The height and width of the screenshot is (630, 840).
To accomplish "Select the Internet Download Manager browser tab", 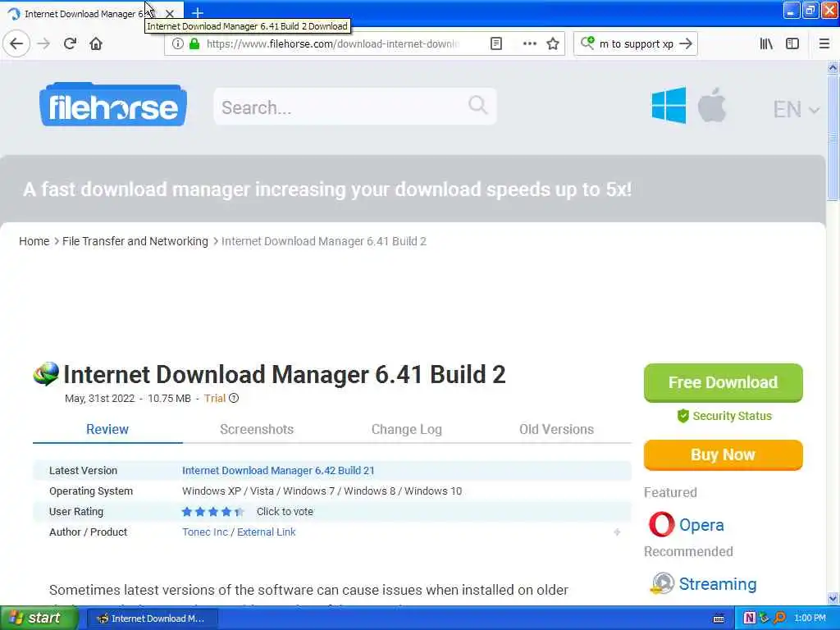I will pyautogui.click(x=83, y=14).
